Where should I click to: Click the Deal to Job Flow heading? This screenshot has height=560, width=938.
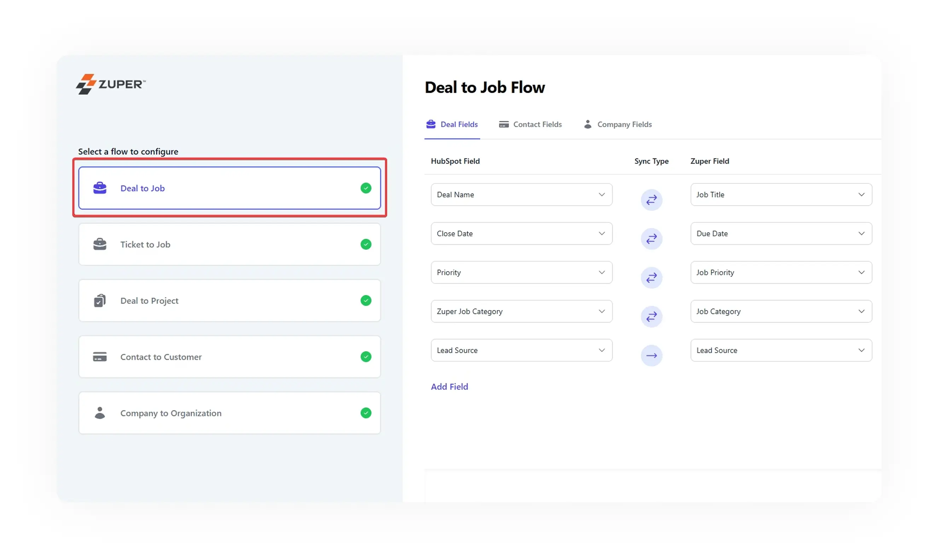[485, 88]
